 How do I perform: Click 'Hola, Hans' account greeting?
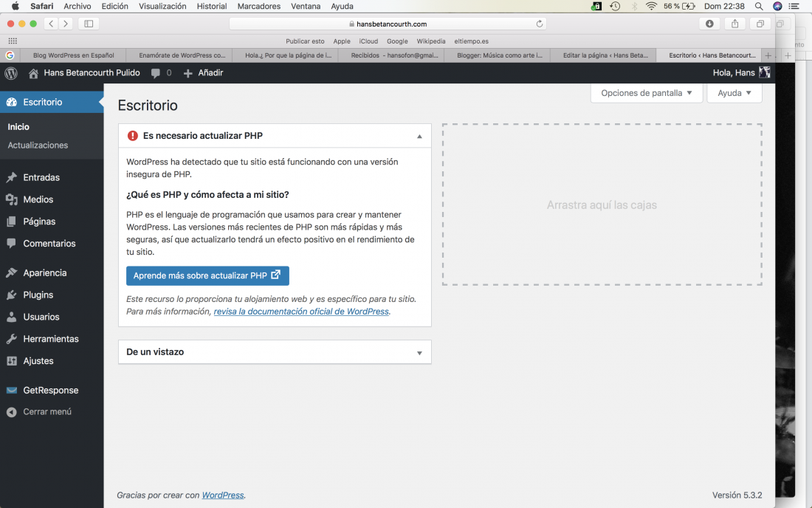[733, 73]
